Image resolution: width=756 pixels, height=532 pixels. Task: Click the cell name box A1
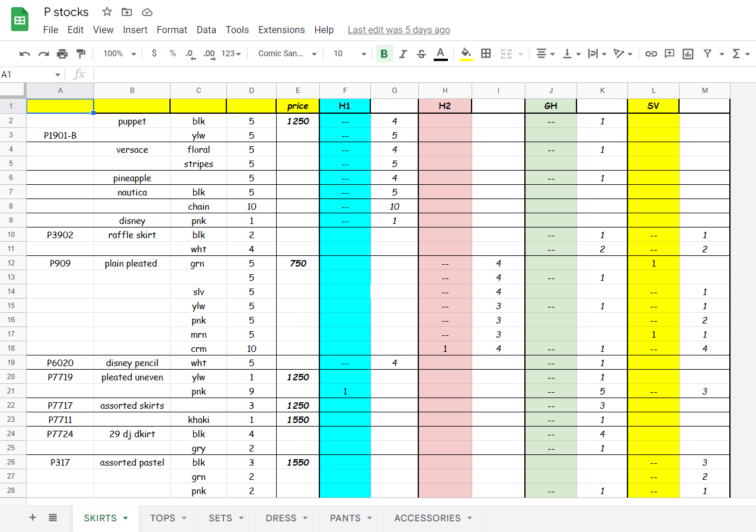pyautogui.click(x=30, y=75)
